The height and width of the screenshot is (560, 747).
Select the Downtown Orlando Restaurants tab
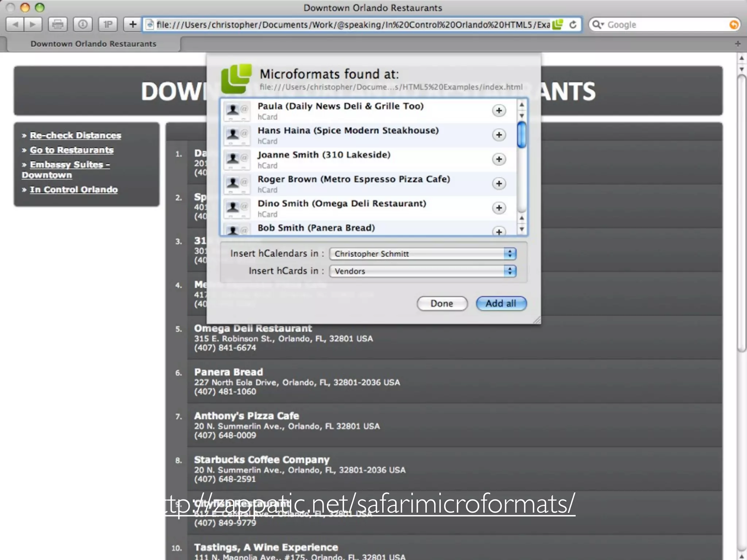pos(93,44)
